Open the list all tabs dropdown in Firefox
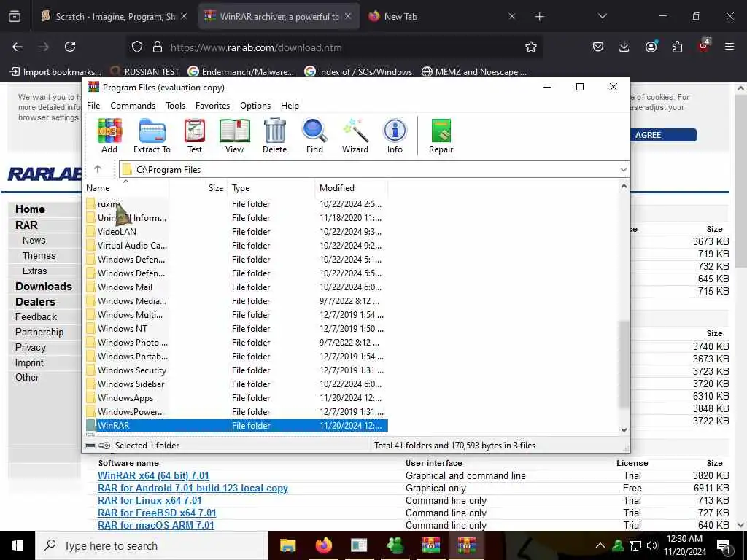Image resolution: width=747 pixels, height=560 pixels. (x=602, y=16)
